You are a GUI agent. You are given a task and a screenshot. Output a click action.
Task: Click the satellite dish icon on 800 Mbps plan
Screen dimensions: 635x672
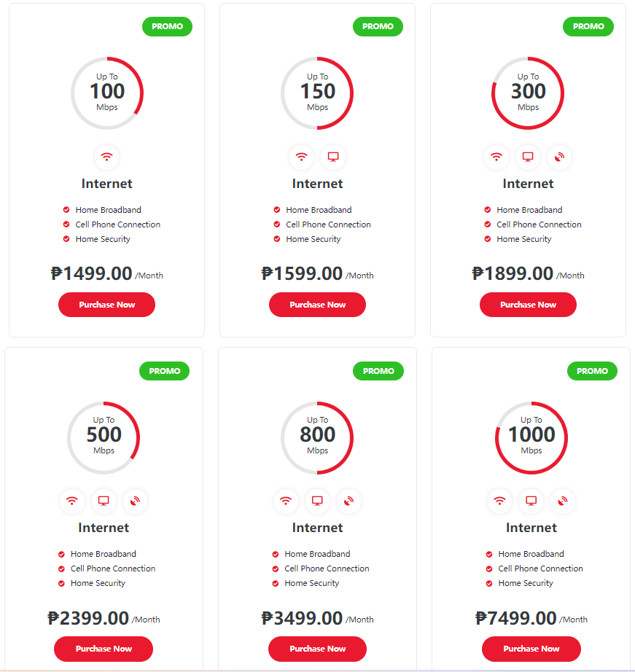(348, 501)
